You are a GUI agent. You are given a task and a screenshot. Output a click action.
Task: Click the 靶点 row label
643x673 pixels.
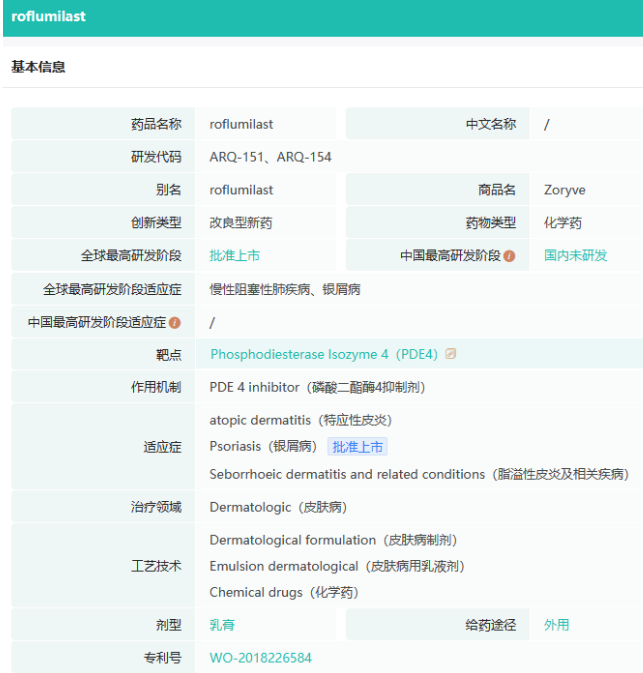coord(169,355)
